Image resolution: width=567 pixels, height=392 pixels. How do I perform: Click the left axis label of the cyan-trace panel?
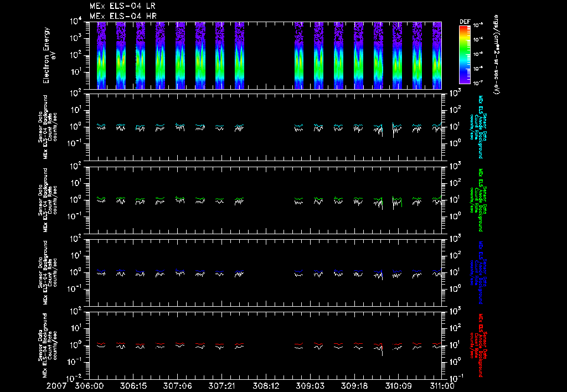pyautogui.click(x=48, y=127)
